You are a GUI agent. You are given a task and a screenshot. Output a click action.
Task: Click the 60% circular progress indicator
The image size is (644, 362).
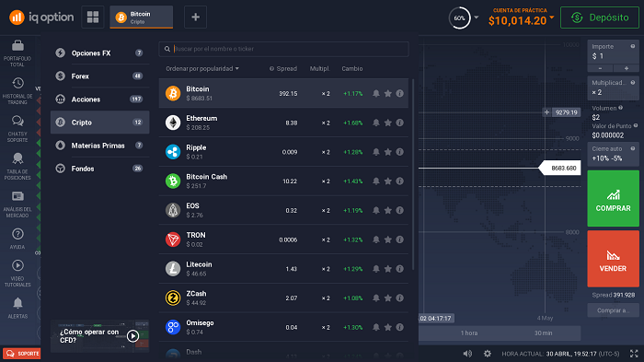point(459,18)
